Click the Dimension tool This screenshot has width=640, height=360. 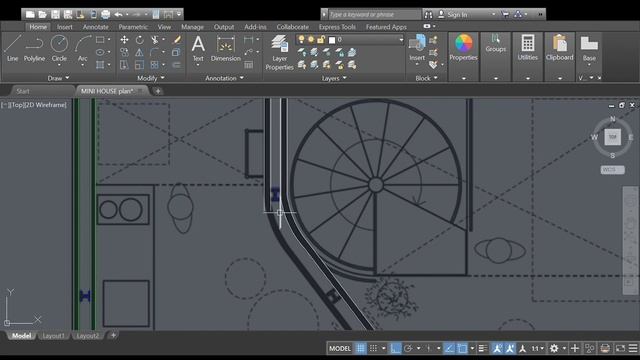pos(226,48)
